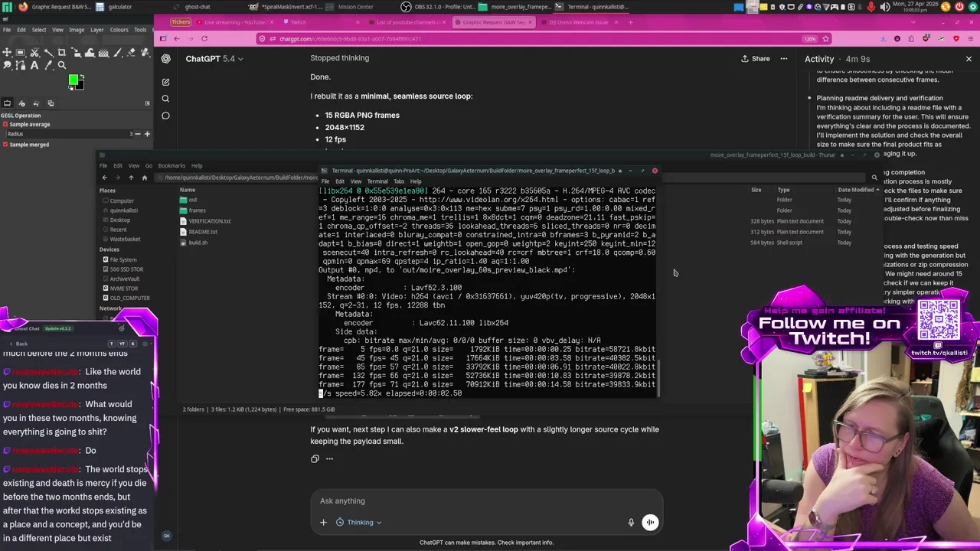Image resolution: width=980 pixels, height=551 pixels.
Task: Select the GIMP Move tool
Action: (7, 53)
